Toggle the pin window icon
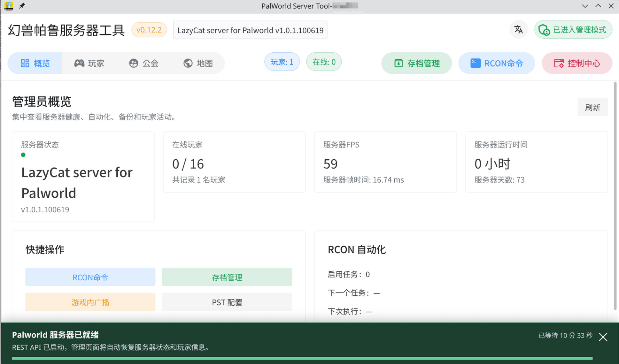The width and height of the screenshot is (619, 364). (22, 6)
